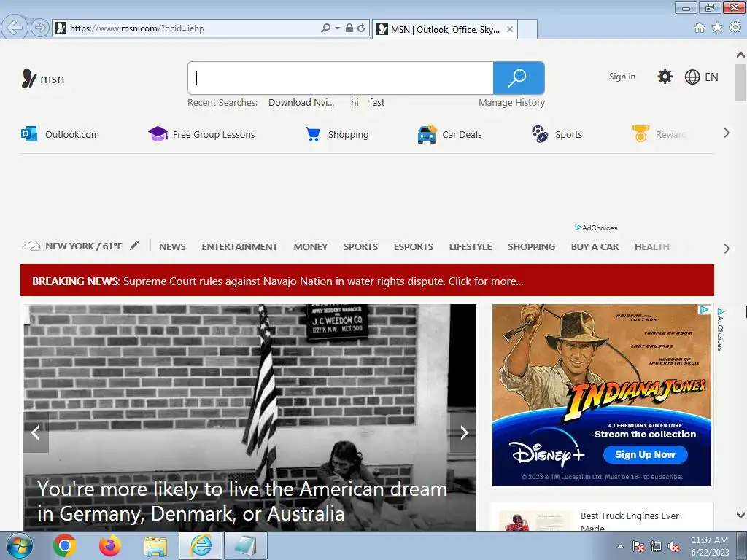
Task: Open a new blank tab
Action: coord(527,29)
